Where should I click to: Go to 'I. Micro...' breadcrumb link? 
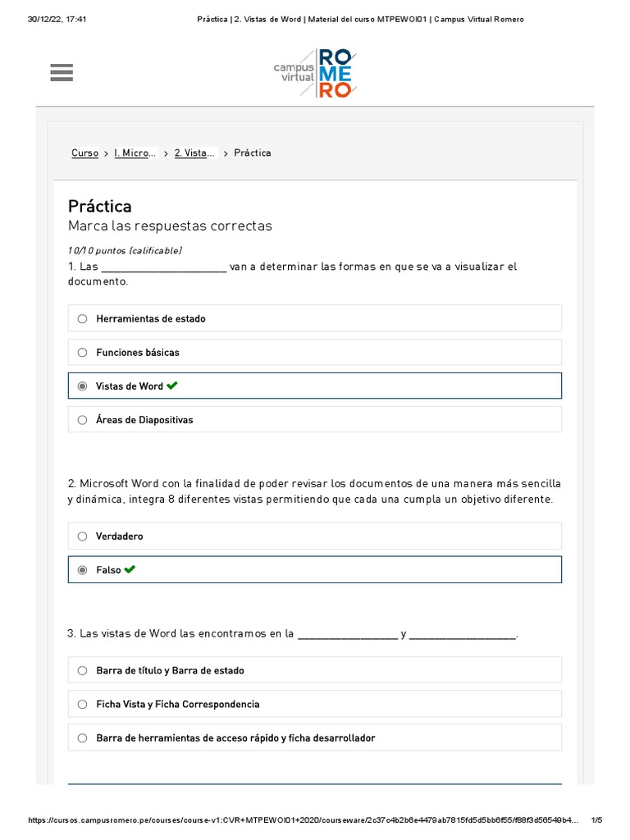[135, 153]
